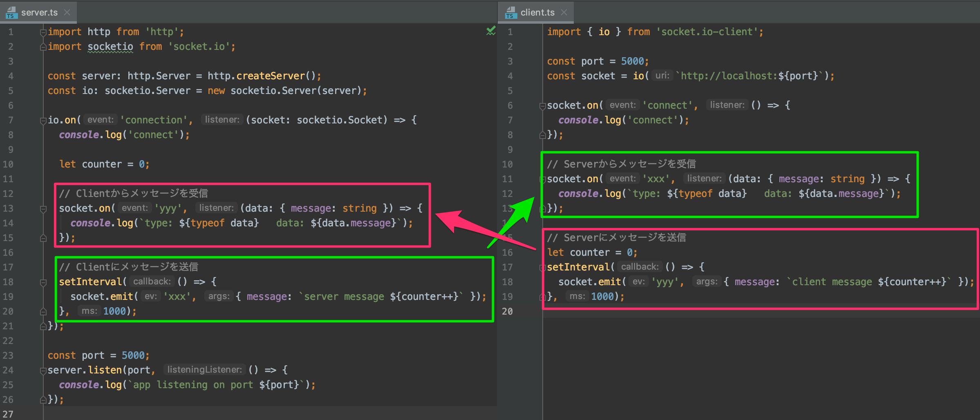Viewport: 980px width, 420px height.
Task: Click 'http://localhost:' template string in client.ts
Action: click(729, 76)
